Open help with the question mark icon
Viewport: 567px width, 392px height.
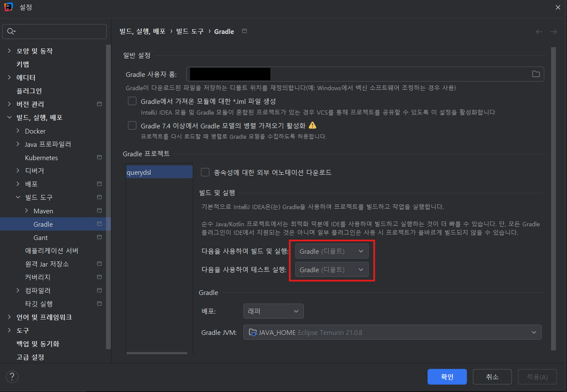click(x=12, y=377)
